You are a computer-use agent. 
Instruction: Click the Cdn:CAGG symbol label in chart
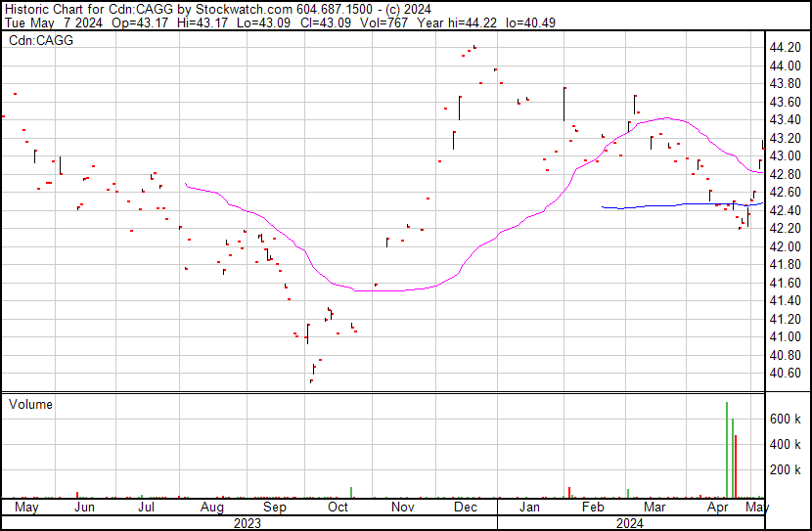point(41,40)
